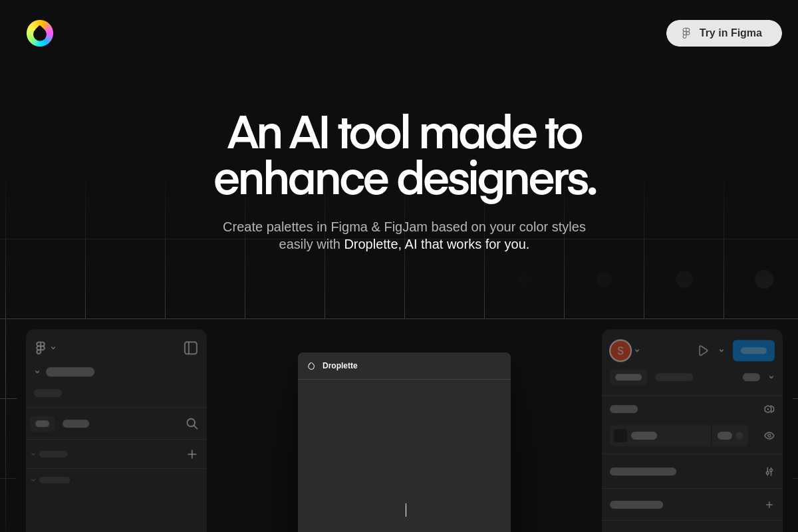The image size is (798, 532).
Task: Click the Droplette drop icon in plugin header
Action: (311, 366)
